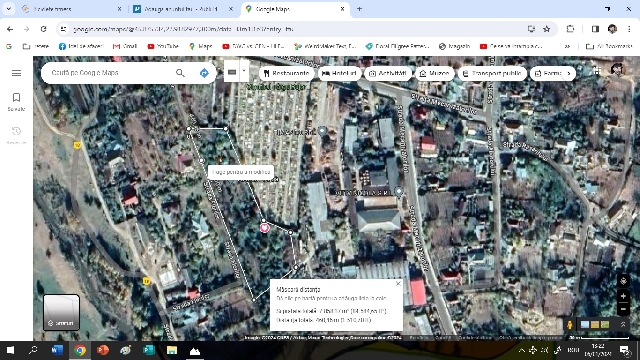Click the magnifier search icon in Maps
The height and width of the screenshot is (360, 640).
[180, 73]
